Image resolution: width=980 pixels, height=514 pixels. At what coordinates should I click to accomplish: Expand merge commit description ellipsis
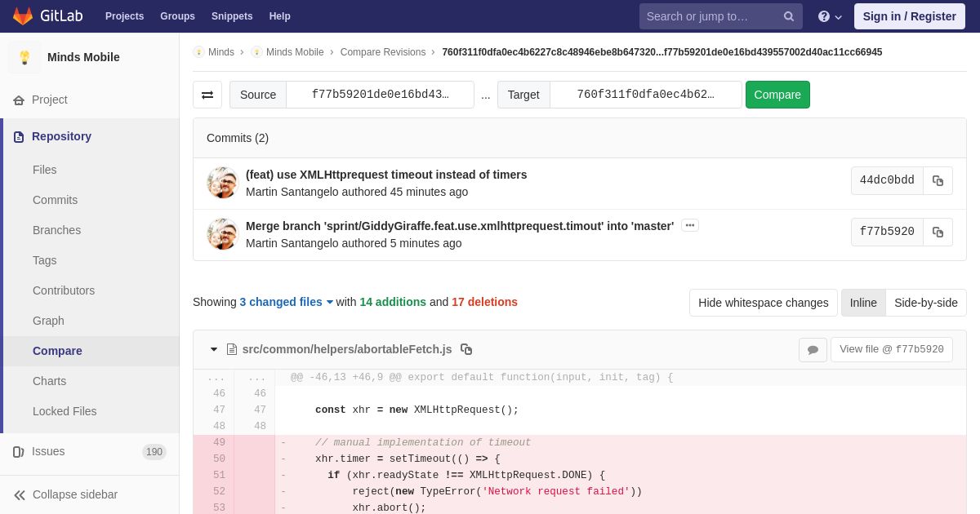[690, 225]
